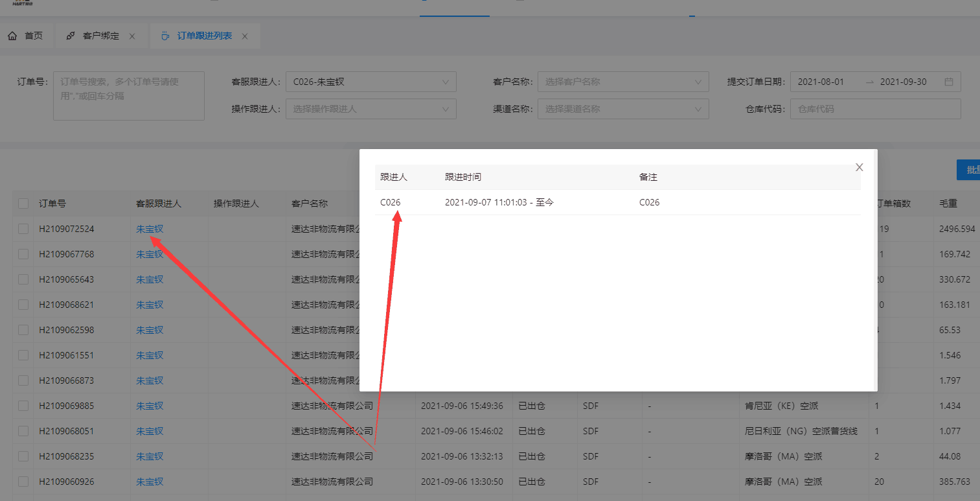Close the follow-up history dialog
This screenshot has height=501, width=980.
click(859, 167)
